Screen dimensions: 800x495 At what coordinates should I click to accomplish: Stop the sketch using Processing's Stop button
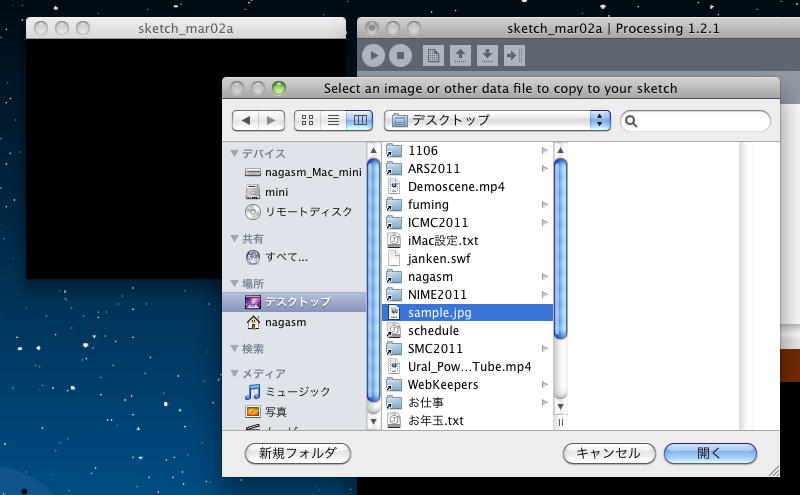click(401, 55)
